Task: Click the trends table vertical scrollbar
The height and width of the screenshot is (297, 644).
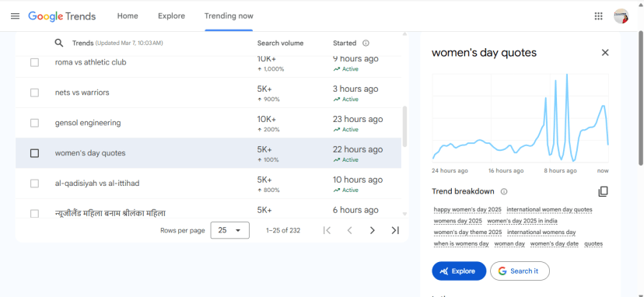Action: tap(404, 127)
